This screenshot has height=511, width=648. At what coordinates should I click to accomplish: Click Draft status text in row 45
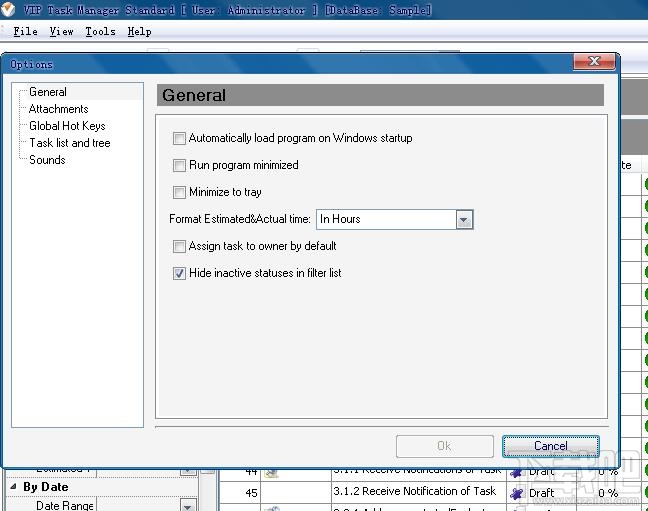tap(541, 493)
